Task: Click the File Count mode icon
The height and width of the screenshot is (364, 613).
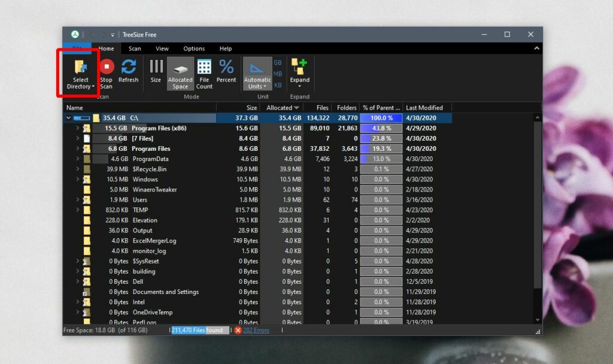Action: tap(204, 71)
